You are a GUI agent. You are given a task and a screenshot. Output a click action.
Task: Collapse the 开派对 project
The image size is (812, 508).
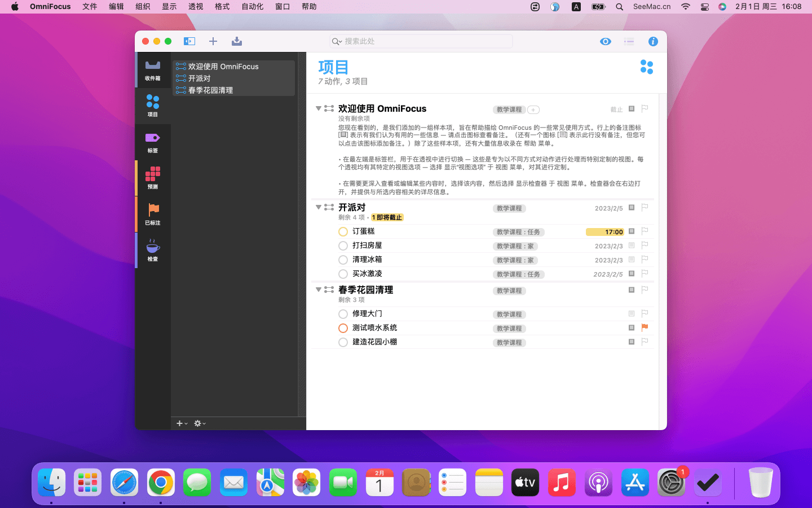[319, 207]
